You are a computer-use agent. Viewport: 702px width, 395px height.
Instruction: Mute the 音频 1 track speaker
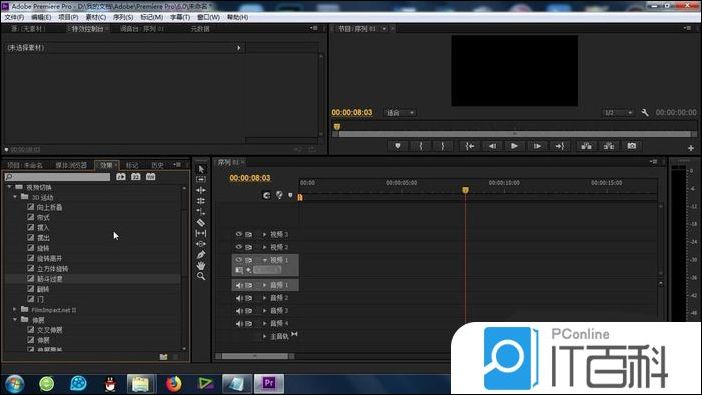(x=239, y=285)
